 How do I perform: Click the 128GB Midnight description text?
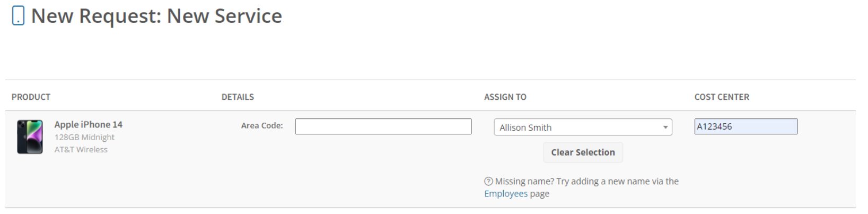tap(84, 137)
